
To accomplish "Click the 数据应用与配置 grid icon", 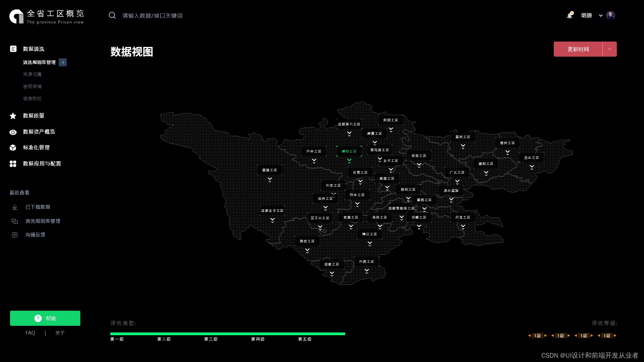I will (13, 164).
